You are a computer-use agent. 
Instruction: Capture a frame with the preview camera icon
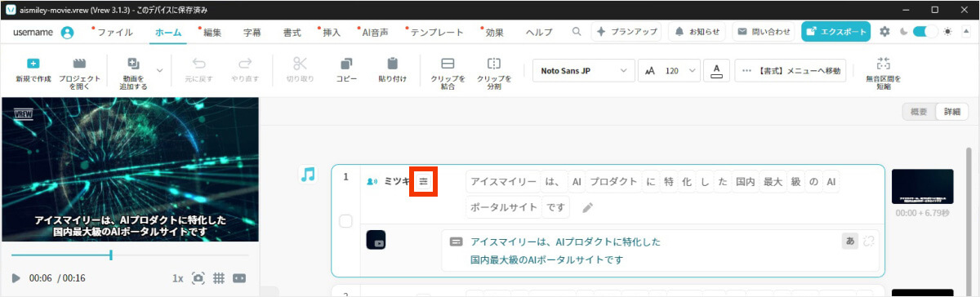(198, 278)
